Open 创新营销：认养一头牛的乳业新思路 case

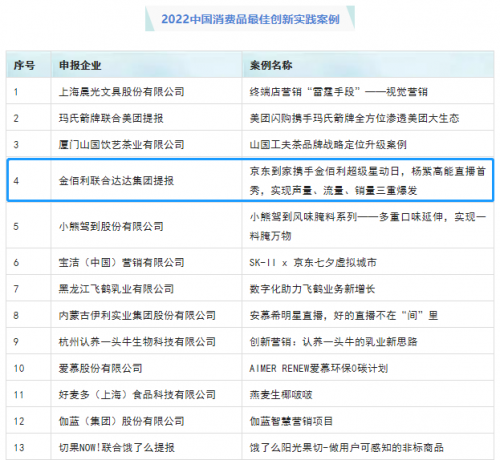tap(333, 342)
